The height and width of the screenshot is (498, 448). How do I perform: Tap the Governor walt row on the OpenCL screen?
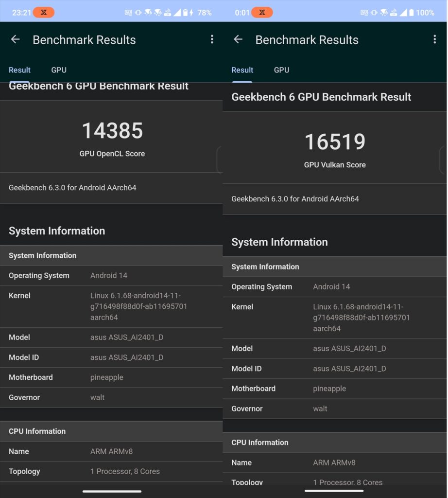[x=111, y=397]
